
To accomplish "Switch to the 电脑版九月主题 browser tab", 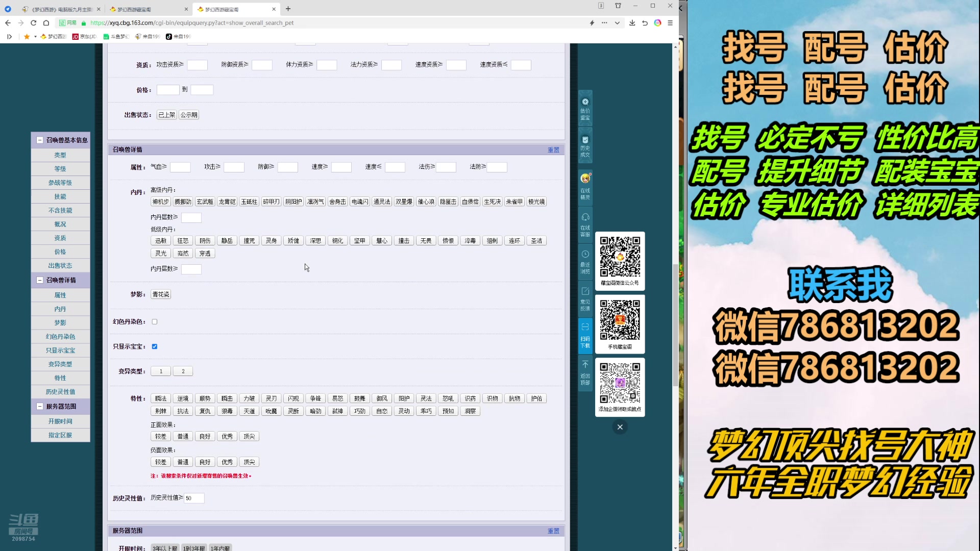I will coord(61,9).
